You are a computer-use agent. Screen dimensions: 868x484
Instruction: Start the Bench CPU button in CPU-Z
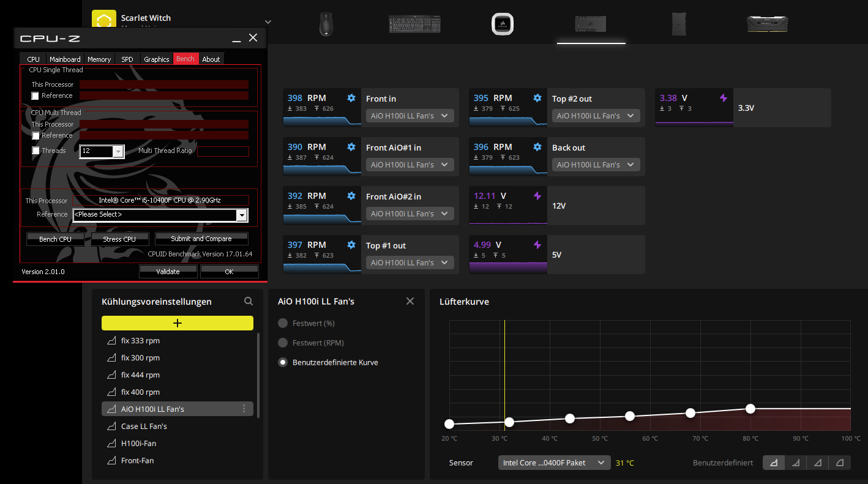55,239
